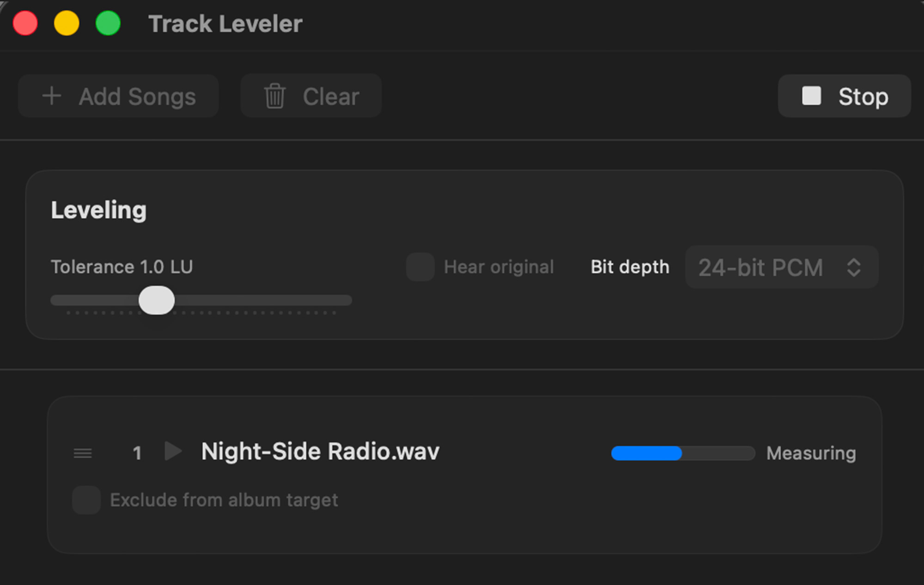Click the Add Songs button
This screenshot has width=924, height=585.
coord(118,96)
